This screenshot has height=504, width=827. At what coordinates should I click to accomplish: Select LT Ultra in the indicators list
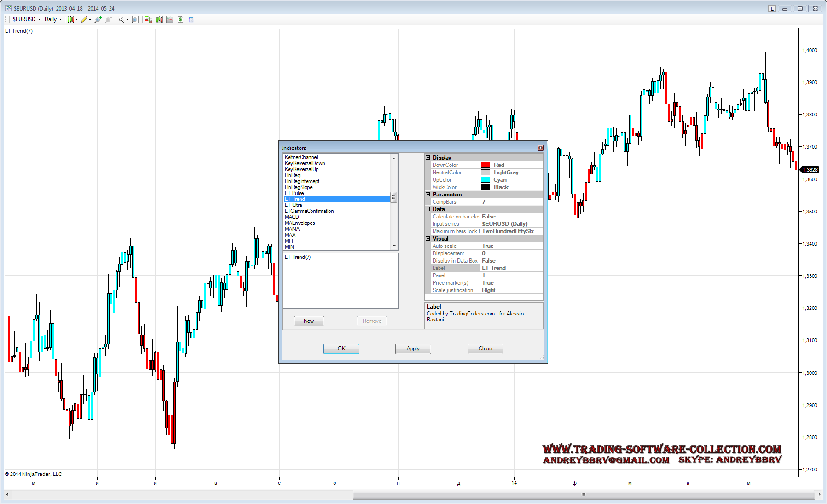click(x=293, y=205)
